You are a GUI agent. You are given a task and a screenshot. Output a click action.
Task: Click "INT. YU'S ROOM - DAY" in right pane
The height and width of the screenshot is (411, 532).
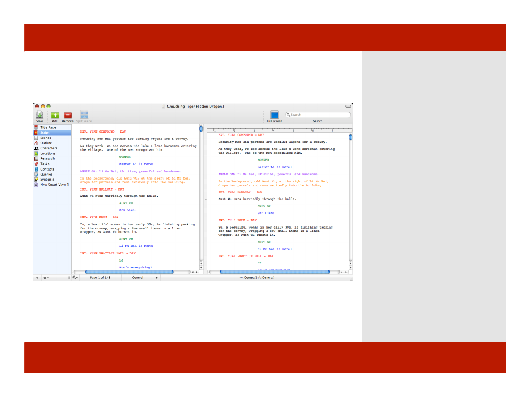(x=238, y=220)
